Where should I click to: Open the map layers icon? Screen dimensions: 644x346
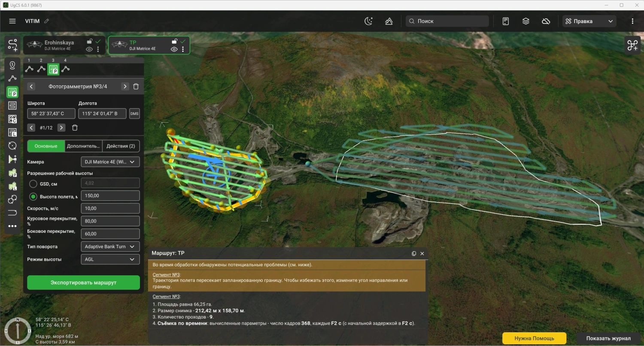[526, 21]
